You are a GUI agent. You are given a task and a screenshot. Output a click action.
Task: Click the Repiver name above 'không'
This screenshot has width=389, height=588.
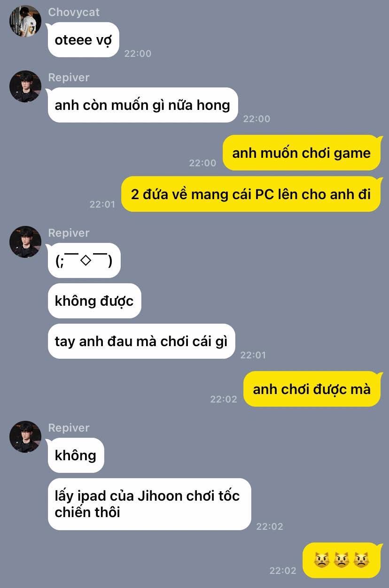(x=69, y=428)
